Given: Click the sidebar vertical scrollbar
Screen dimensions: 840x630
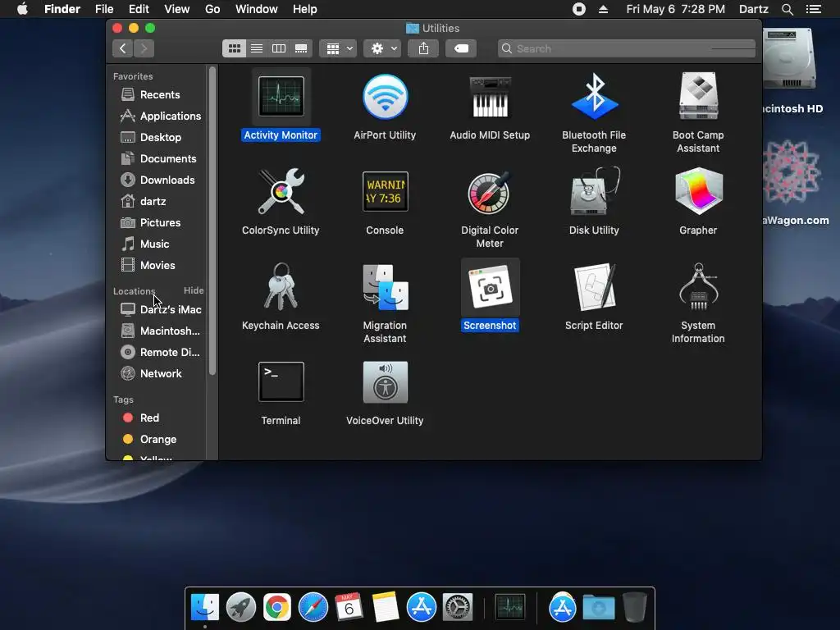Looking at the screenshot, I should (212, 220).
